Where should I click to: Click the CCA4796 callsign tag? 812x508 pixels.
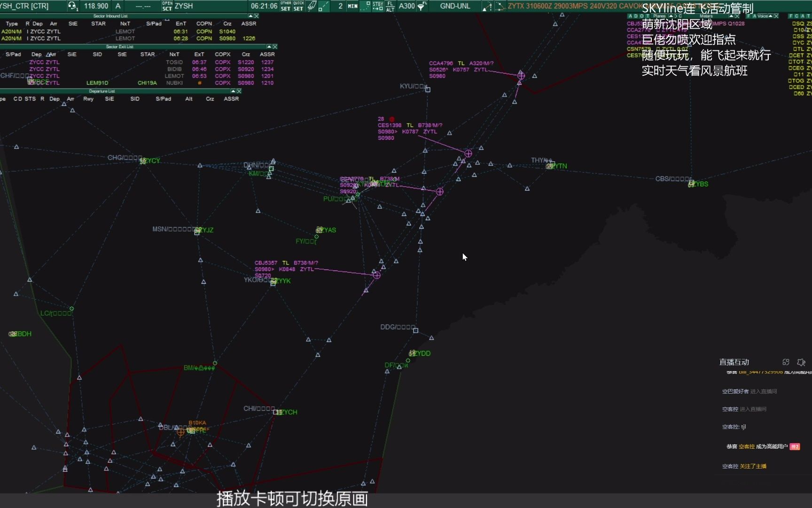tap(441, 63)
